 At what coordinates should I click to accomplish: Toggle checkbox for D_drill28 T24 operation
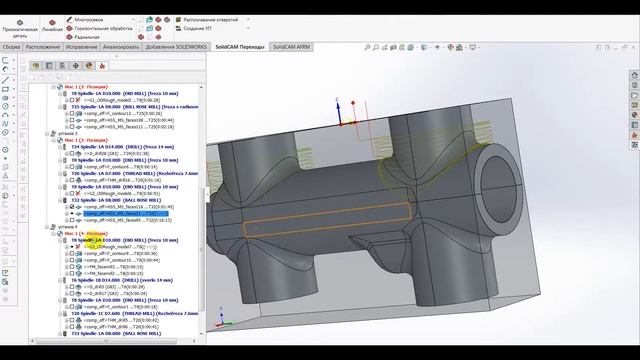pos(72,153)
